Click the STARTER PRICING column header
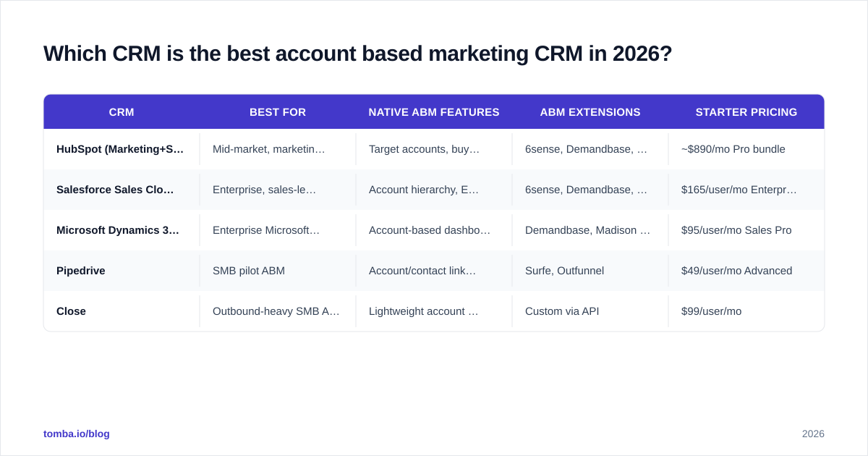868x456 pixels. 746,112
